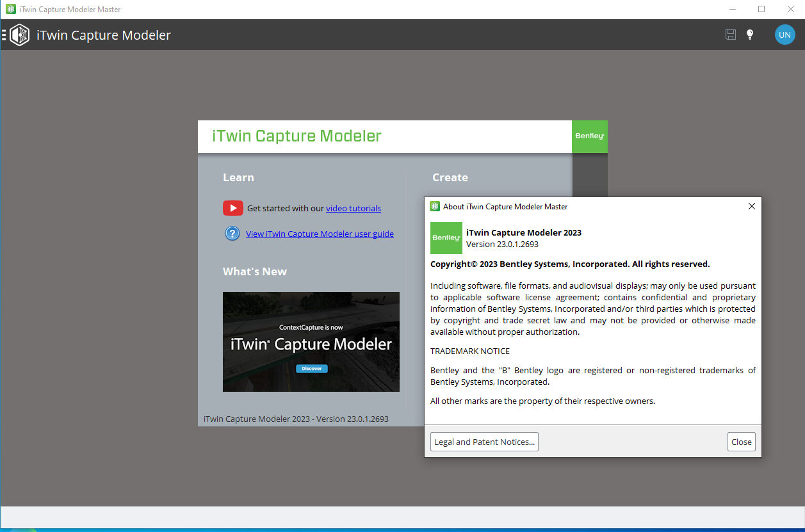Open the lightbulb tips icon

point(750,35)
